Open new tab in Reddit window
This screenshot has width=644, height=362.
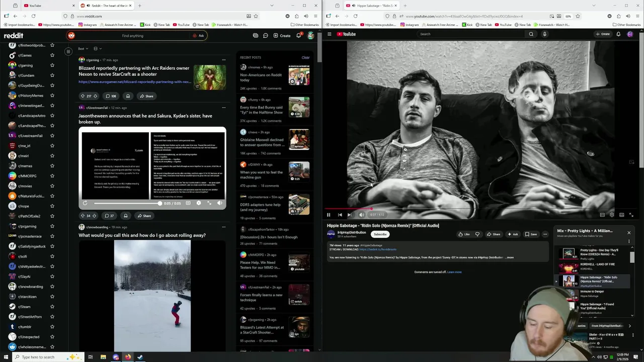click(139, 6)
